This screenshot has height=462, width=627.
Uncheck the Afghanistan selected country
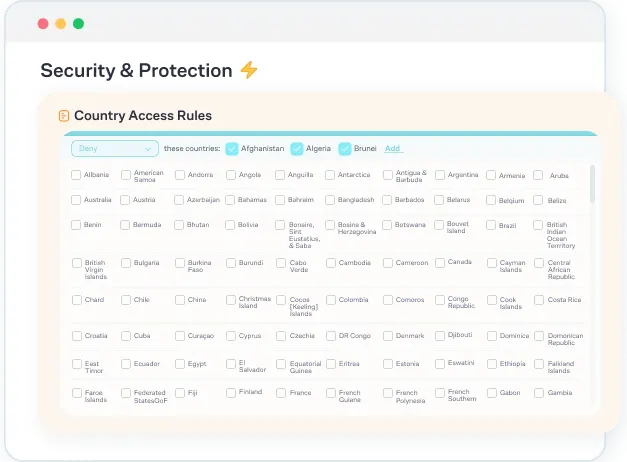pos(232,148)
